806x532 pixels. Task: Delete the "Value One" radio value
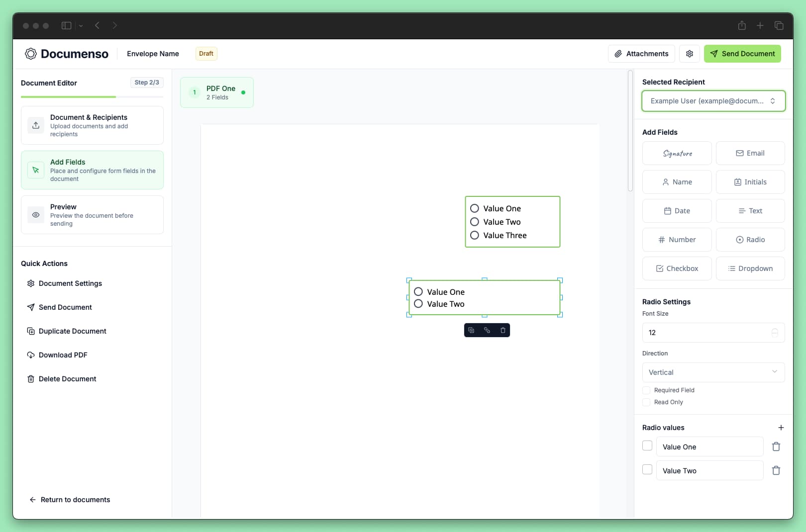776,446
